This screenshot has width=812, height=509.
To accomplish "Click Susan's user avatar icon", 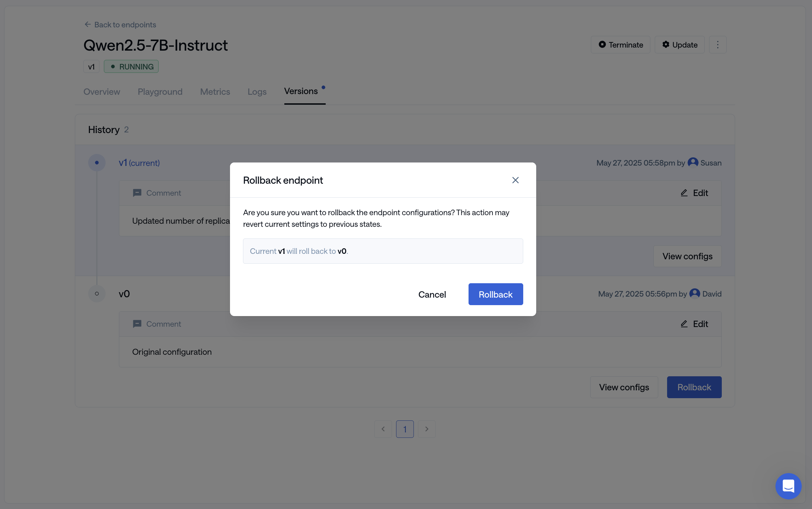I will (693, 162).
